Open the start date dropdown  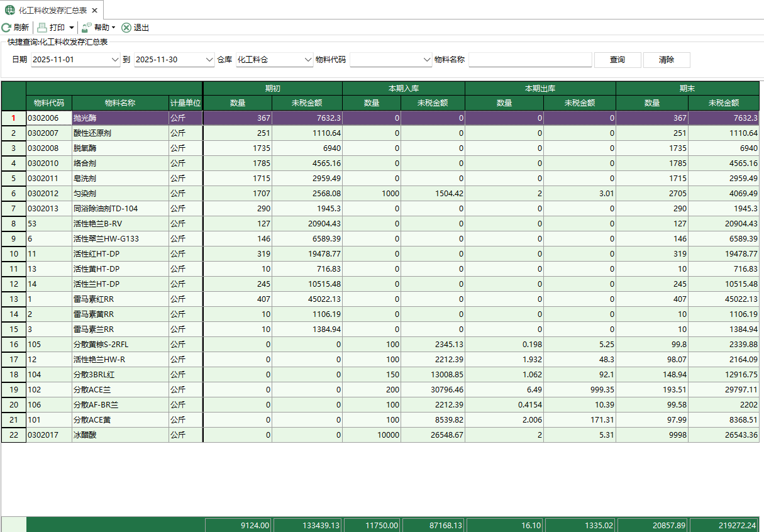point(113,59)
